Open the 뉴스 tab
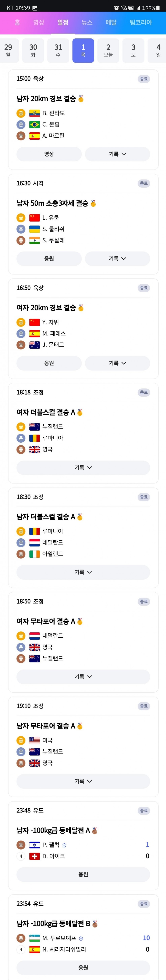The width and height of the screenshot is (166, 980). pyautogui.click(x=87, y=23)
